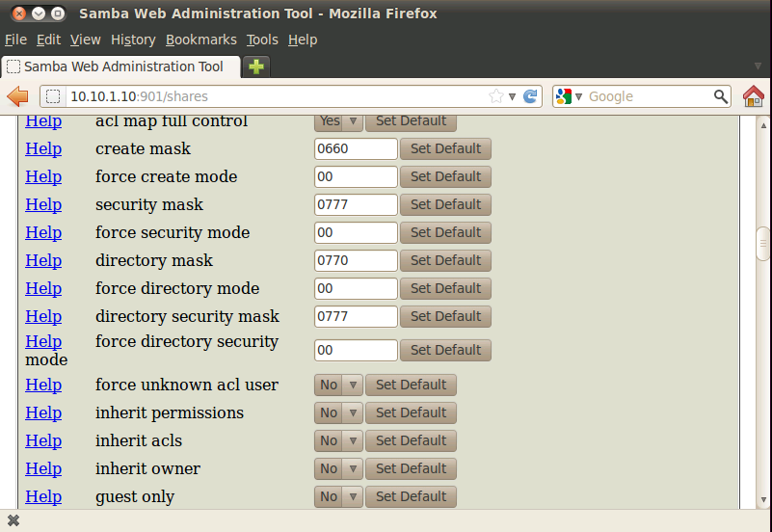Open the Bookmarks menu
772x532 pixels.
tap(200, 40)
